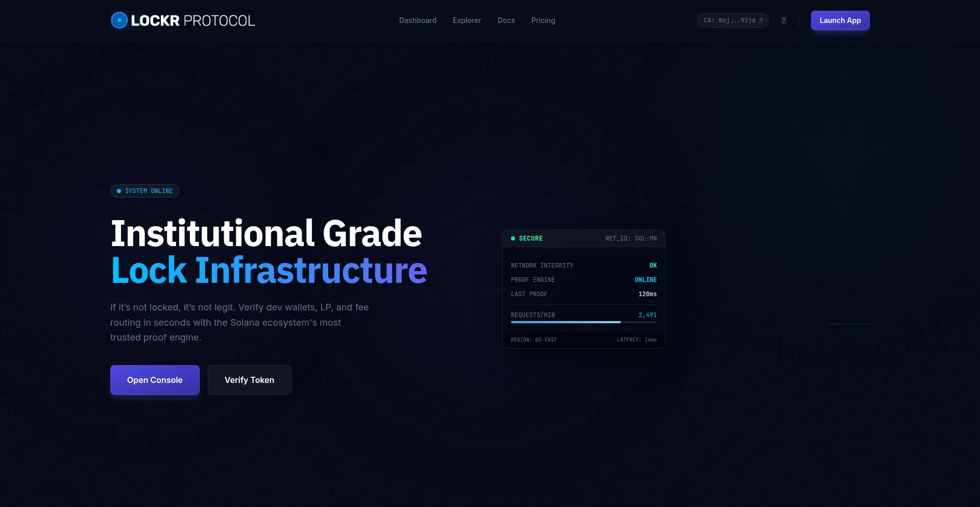Expand the REGION: US-EAST selector

pyautogui.click(x=534, y=340)
